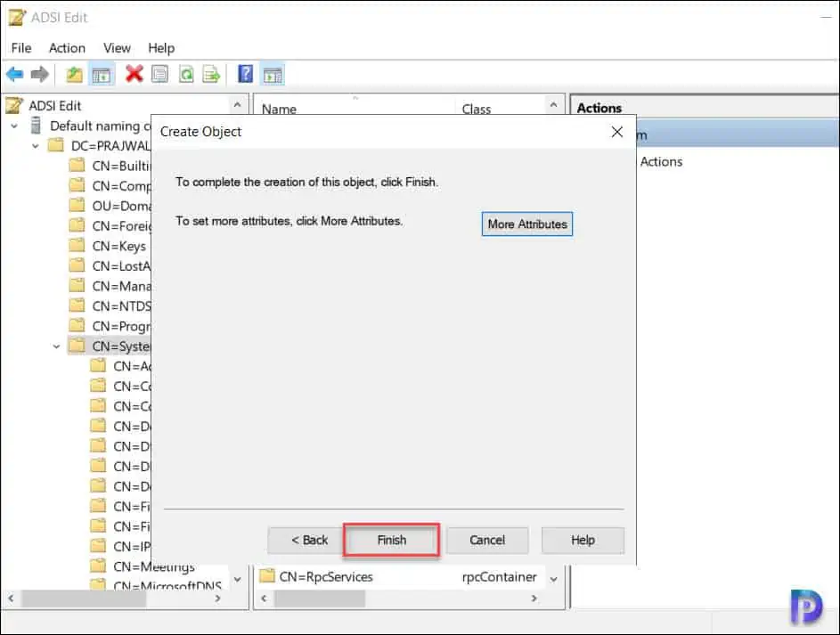
Task: Select the CN=MicrosoftDNS tree item
Action: [167, 586]
